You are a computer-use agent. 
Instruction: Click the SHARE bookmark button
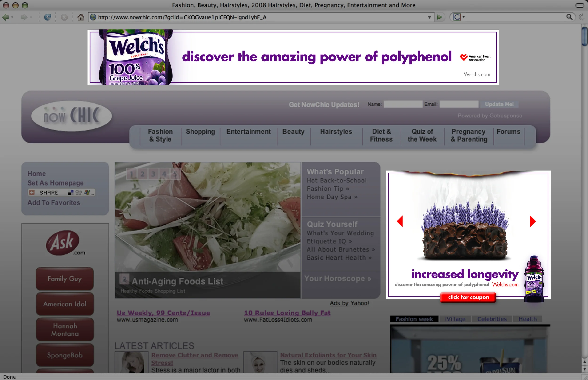(x=48, y=193)
